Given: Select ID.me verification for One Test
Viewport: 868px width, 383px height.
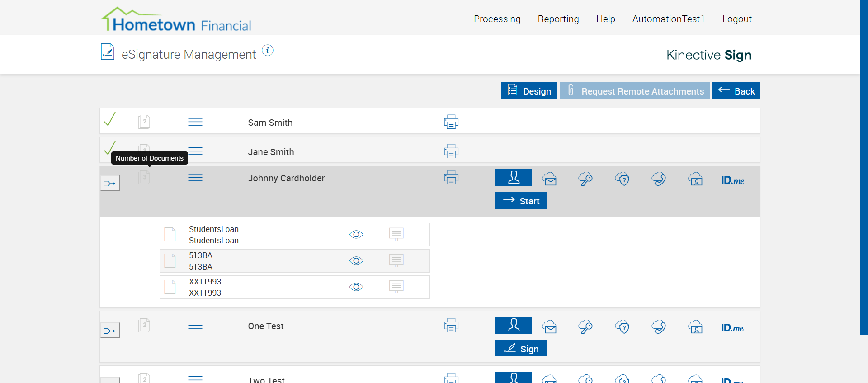Looking at the screenshot, I should click(732, 328).
